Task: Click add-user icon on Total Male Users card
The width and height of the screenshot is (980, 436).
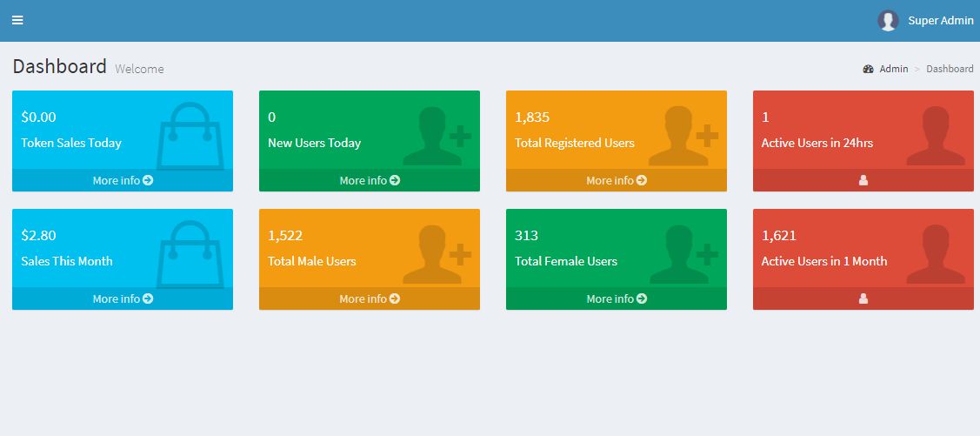Action: [437, 254]
